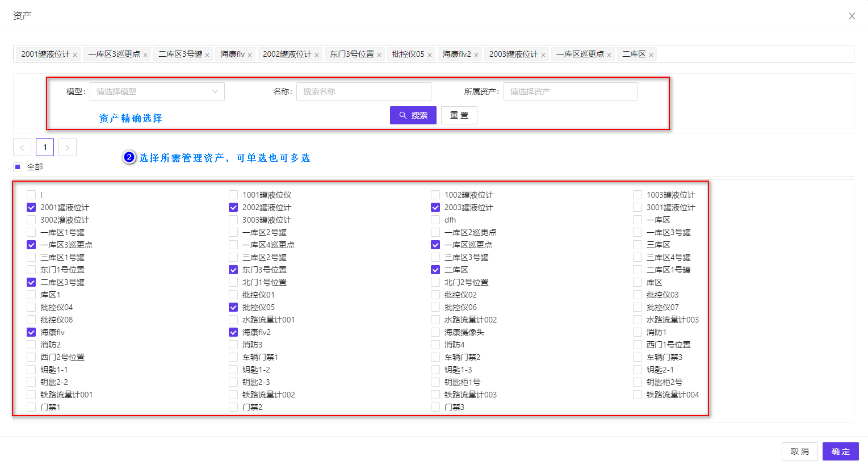Check the 铁路流量计004 checkbox
The image size is (868, 465).
pyautogui.click(x=638, y=395)
